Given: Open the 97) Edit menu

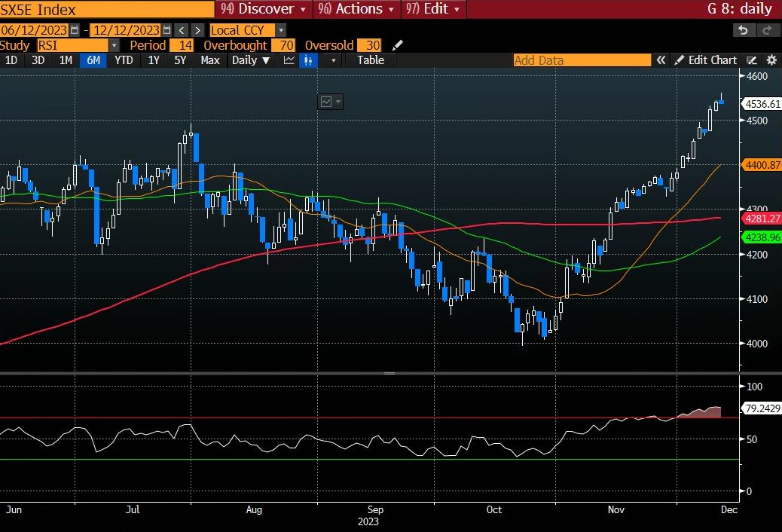Looking at the screenshot, I should point(433,9).
